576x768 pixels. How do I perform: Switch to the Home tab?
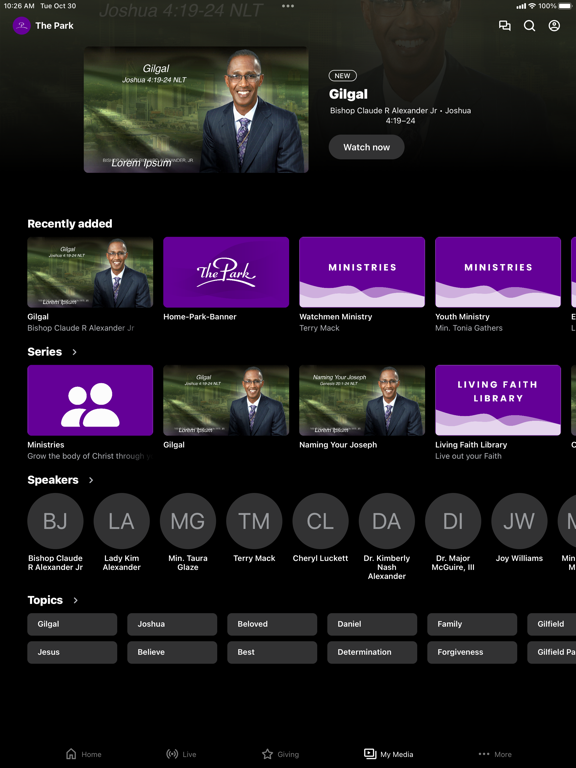pyautogui.click(x=84, y=754)
